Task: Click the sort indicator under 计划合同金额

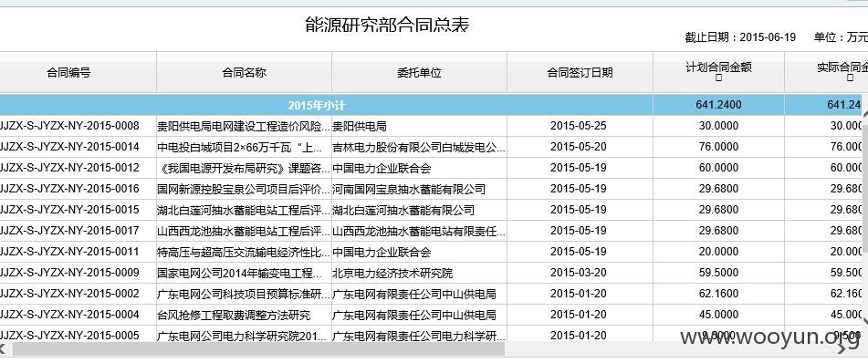Action: point(718,78)
